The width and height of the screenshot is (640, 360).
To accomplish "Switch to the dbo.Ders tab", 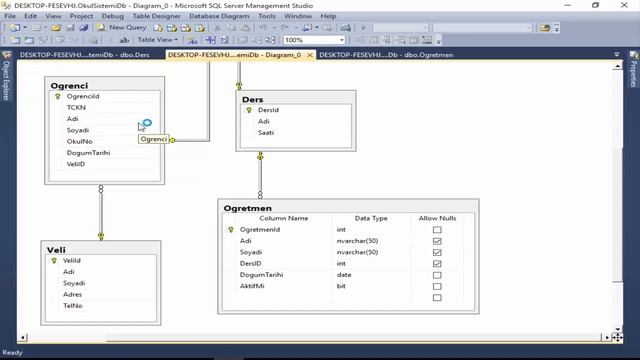I will (x=84, y=55).
